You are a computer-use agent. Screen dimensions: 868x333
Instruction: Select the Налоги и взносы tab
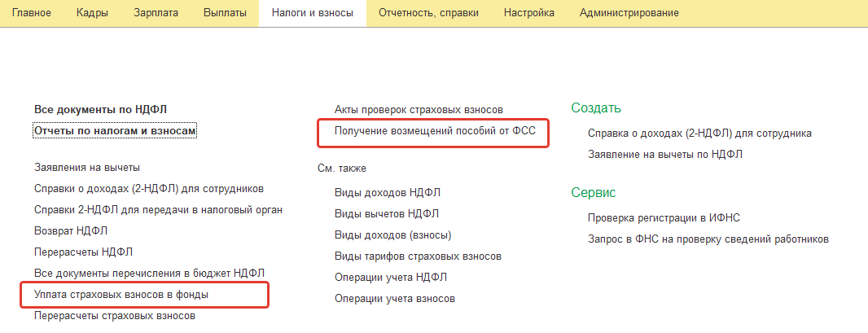pyautogui.click(x=313, y=13)
